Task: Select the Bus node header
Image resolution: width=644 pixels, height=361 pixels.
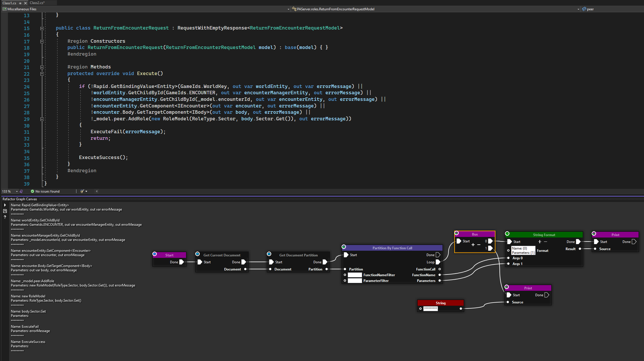Action: [x=475, y=234]
